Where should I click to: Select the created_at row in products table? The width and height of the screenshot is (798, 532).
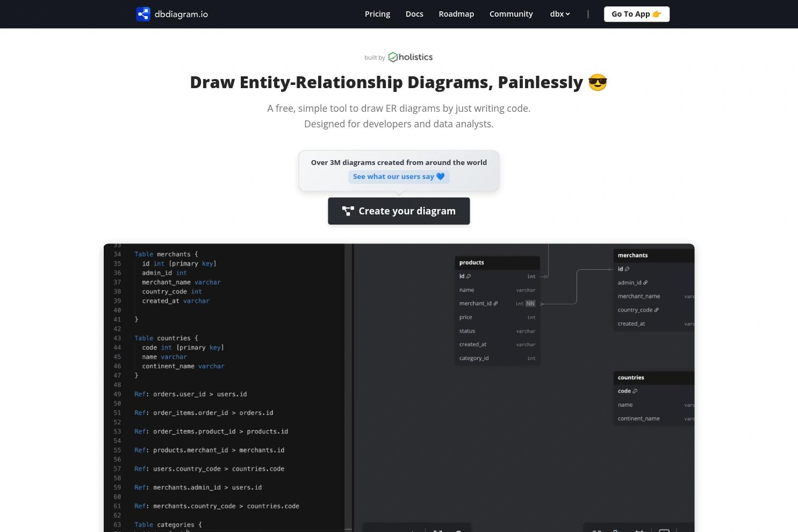(x=497, y=344)
